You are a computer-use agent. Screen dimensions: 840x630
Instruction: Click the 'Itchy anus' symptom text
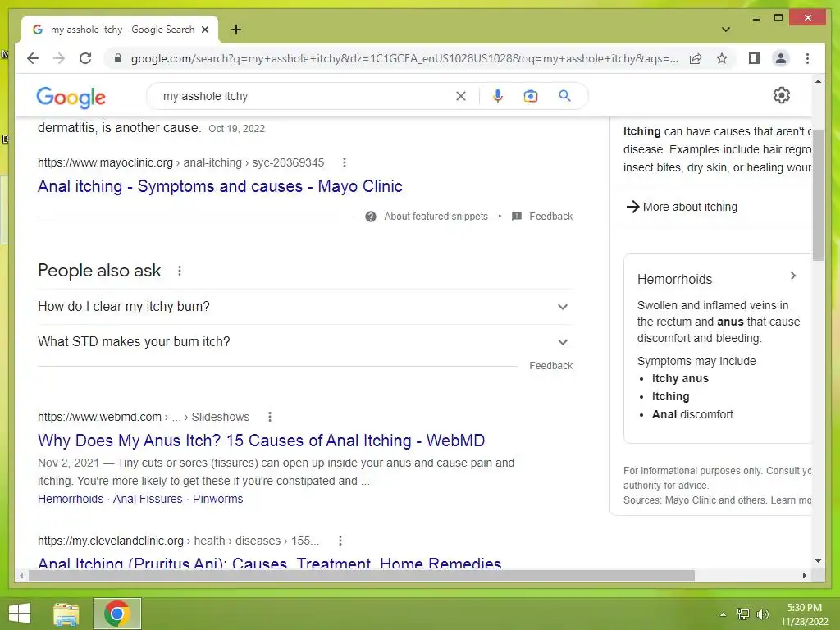(680, 379)
